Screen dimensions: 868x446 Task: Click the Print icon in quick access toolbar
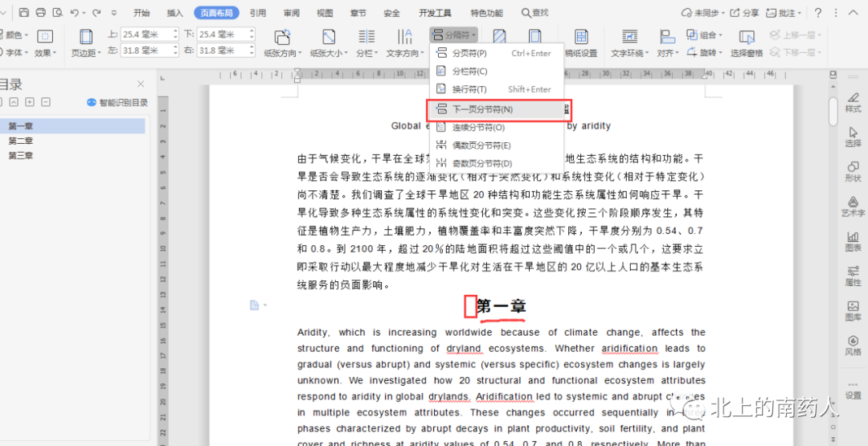pos(40,13)
